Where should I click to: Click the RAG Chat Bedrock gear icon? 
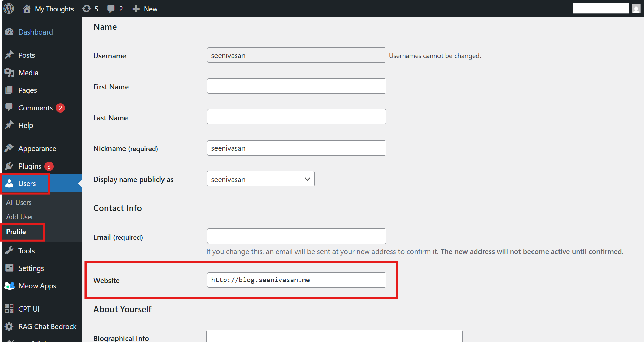pos(9,326)
